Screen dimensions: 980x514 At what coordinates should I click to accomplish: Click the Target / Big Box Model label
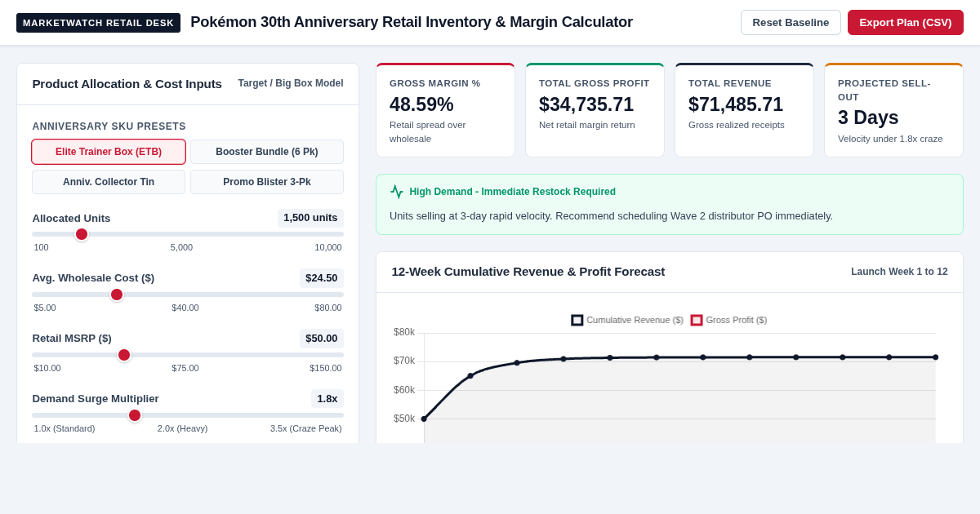coord(291,83)
